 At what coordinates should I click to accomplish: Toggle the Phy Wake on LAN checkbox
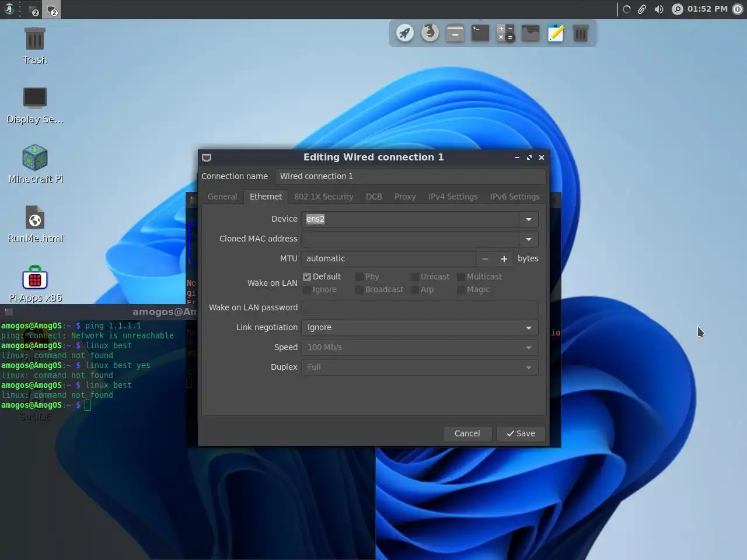(359, 276)
